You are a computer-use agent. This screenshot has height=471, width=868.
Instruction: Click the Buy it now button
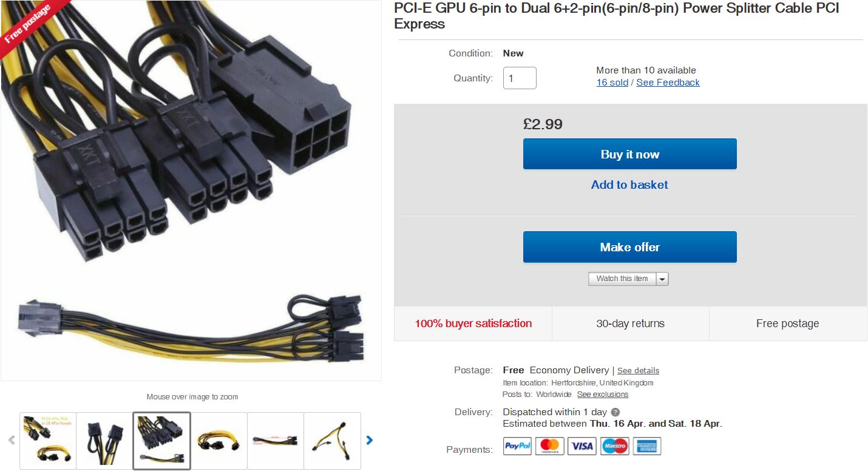(x=630, y=154)
